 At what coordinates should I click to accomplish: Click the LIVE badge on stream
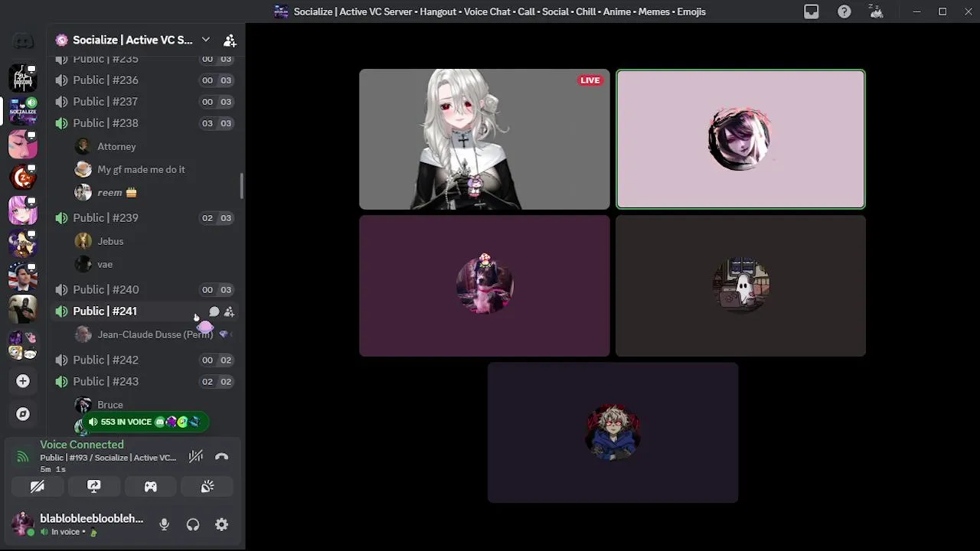point(590,80)
